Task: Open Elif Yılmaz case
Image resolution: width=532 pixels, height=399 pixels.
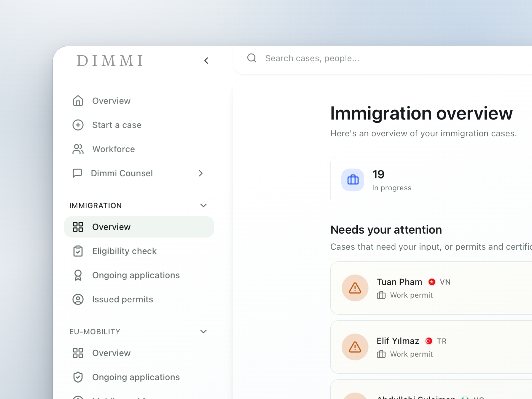Action: pyautogui.click(x=431, y=347)
